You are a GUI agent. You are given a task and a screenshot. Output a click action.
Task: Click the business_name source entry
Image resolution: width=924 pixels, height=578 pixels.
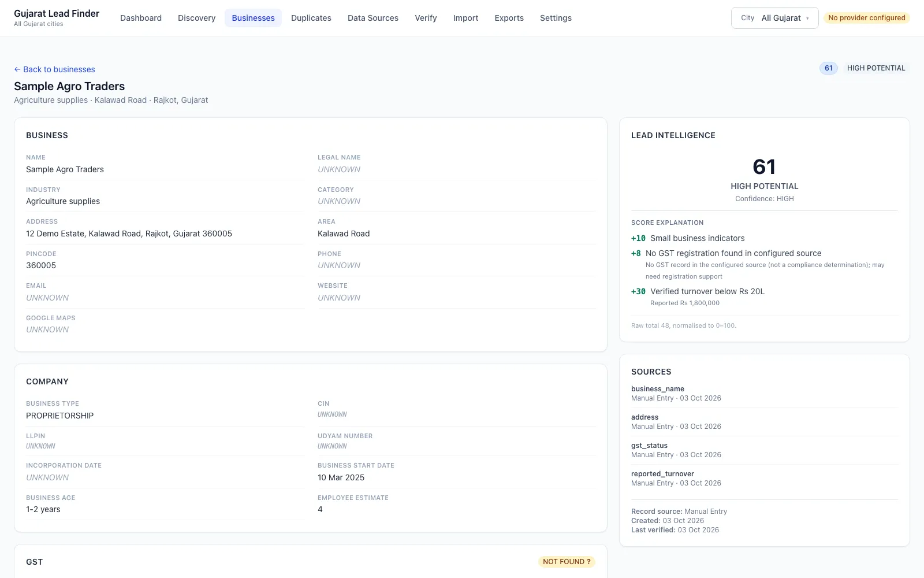(x=764, y=394)
